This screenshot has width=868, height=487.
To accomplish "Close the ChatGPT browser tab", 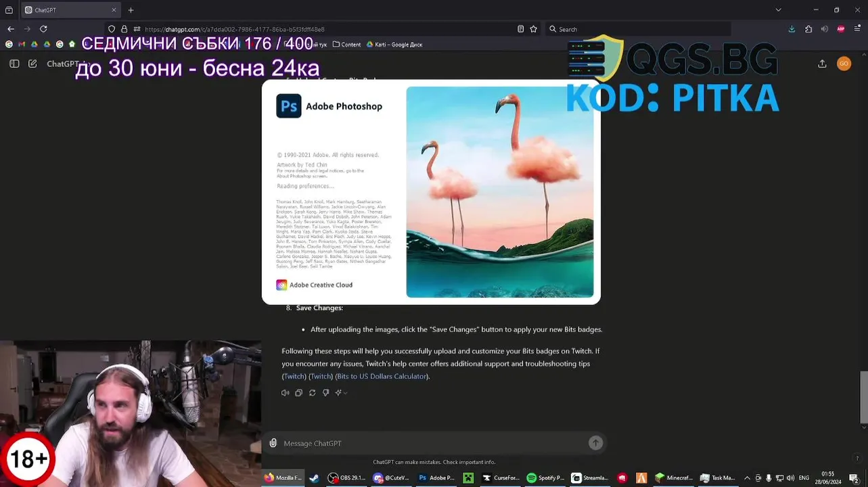I will coord(114,10).
